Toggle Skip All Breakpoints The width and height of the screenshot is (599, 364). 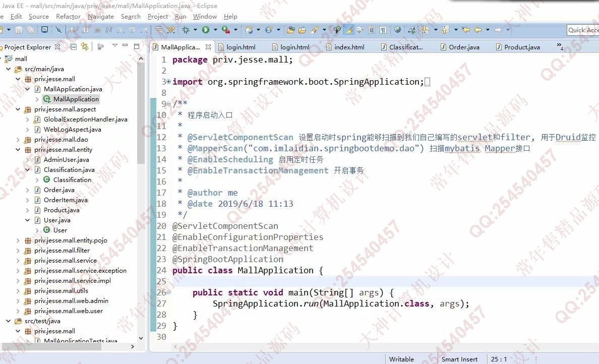point(58,29)
